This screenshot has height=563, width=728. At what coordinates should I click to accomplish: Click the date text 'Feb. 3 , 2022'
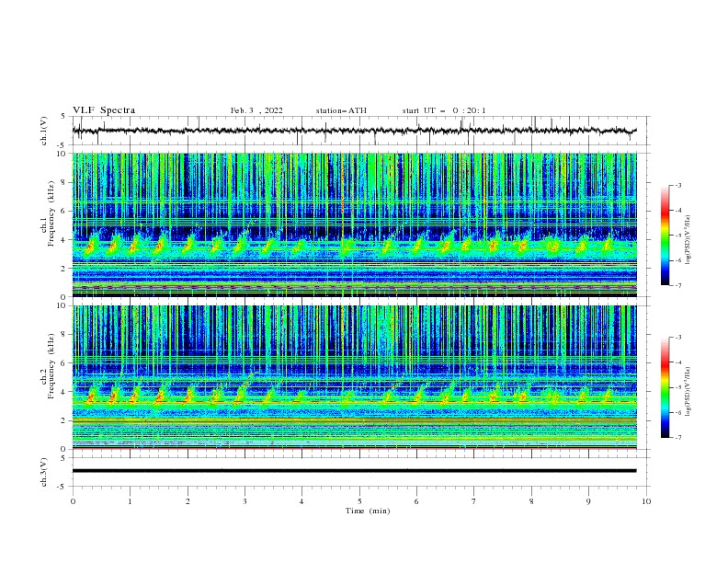[256, 110]
